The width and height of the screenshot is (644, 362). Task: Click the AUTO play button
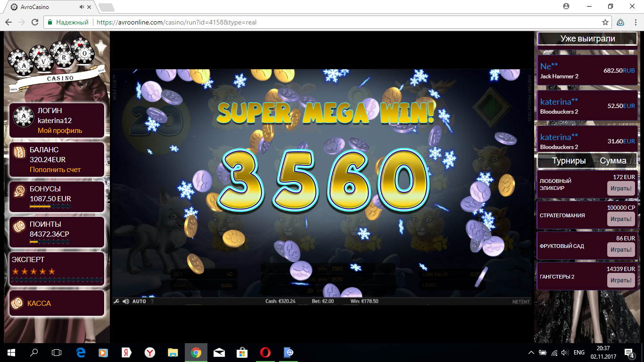139,301
